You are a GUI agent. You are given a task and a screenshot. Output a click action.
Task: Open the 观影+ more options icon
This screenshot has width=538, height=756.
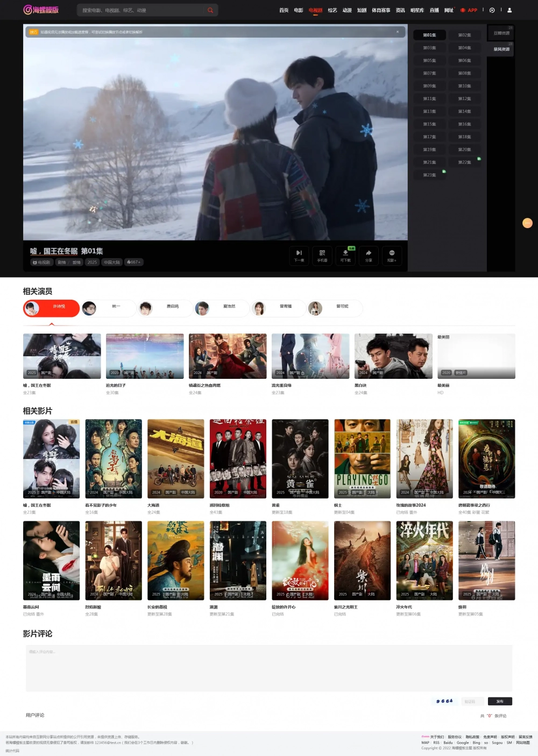pos(392,255)
